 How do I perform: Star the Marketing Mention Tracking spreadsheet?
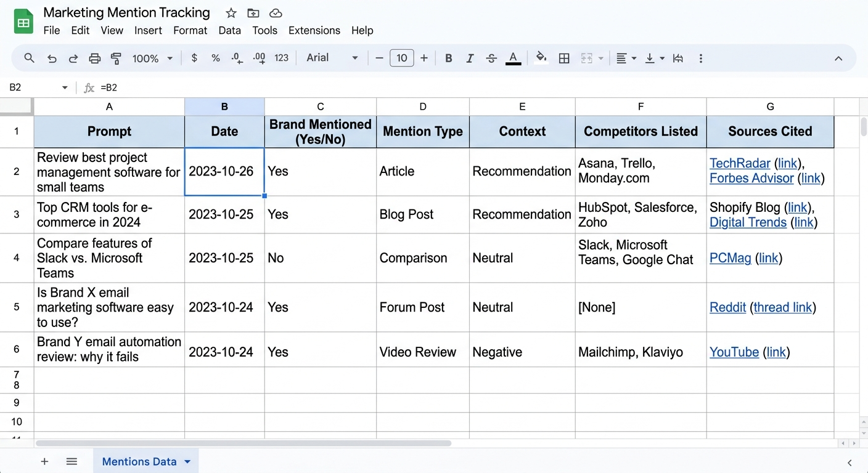click(231, 12)
